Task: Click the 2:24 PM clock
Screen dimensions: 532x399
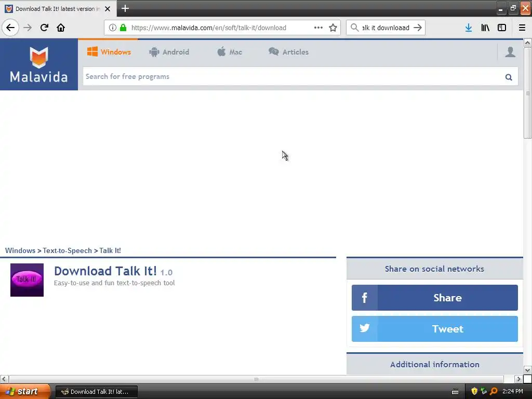Action: coord(513,391)
